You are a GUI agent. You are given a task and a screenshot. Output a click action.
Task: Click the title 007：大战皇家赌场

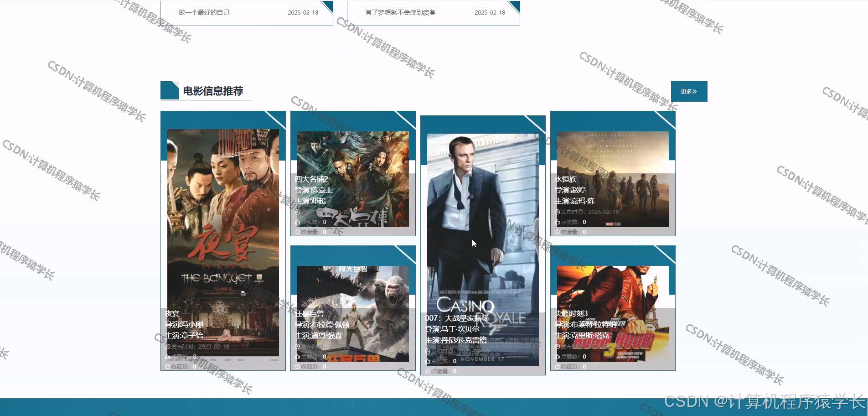pos(456,318)
